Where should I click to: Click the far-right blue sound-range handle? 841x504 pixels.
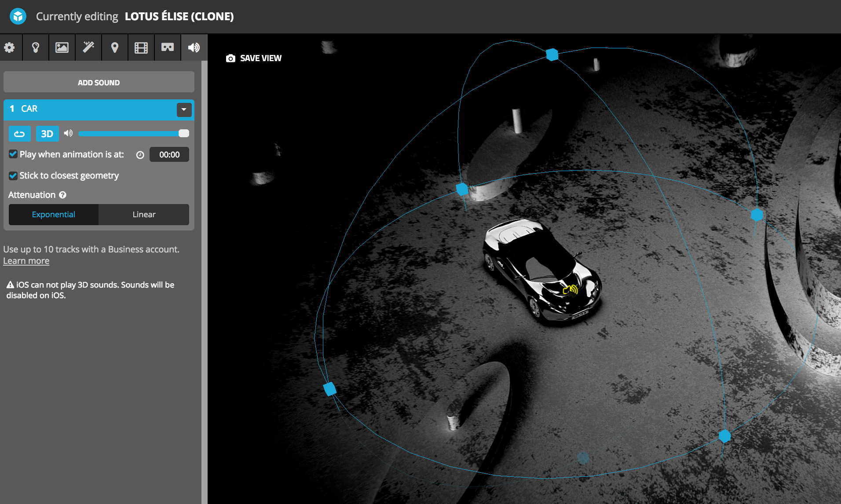[x=757, y=215]
